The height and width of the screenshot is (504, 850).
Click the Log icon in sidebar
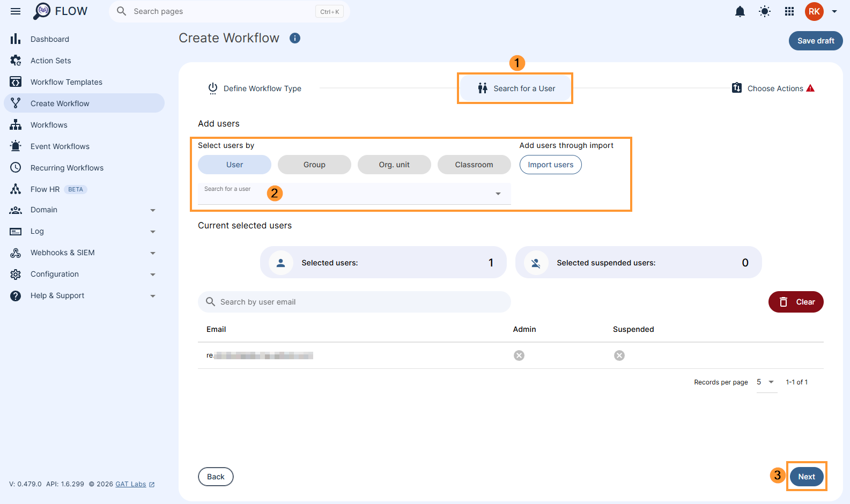16,232
